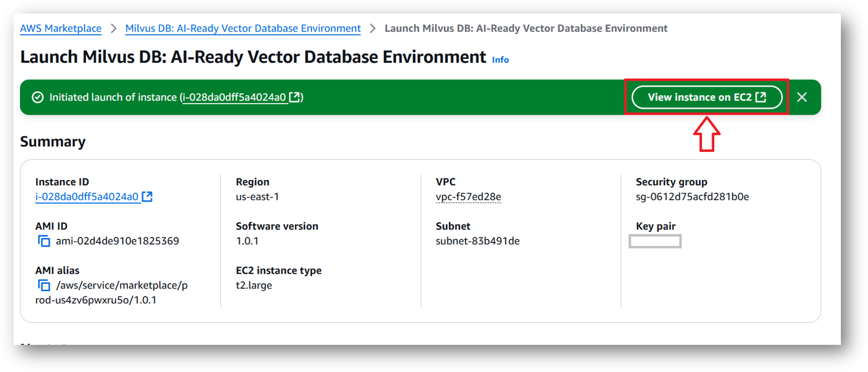Click chevron separator after AWS Marketplace breadcrumb
Viewport: 868px width, 372px height.
pyautogui.click(x=113, y=28)
